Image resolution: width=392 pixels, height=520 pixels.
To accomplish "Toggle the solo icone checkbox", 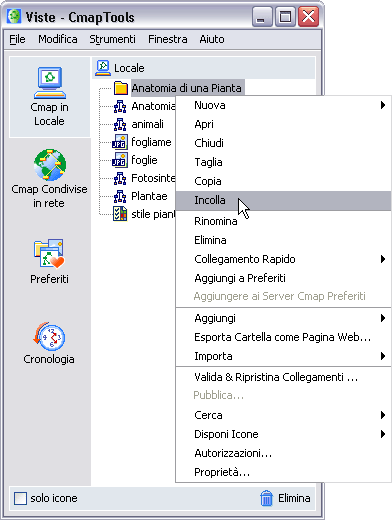I will point(20,499).
